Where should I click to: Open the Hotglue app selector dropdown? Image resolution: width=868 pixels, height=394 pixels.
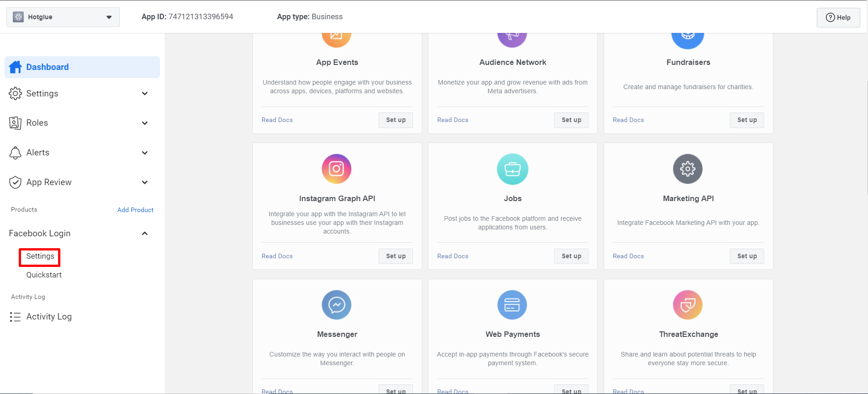pos(63,17)
